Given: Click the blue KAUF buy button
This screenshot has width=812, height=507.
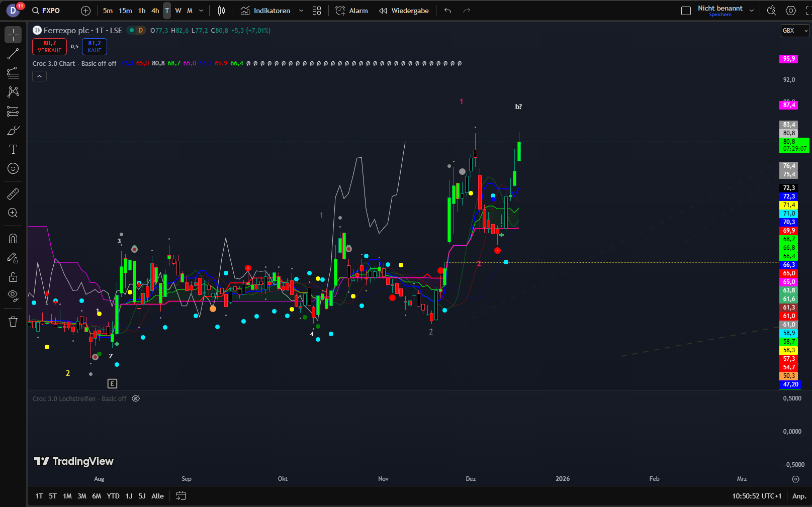Looking at the screenshot, I should click(x=95, y=46).
